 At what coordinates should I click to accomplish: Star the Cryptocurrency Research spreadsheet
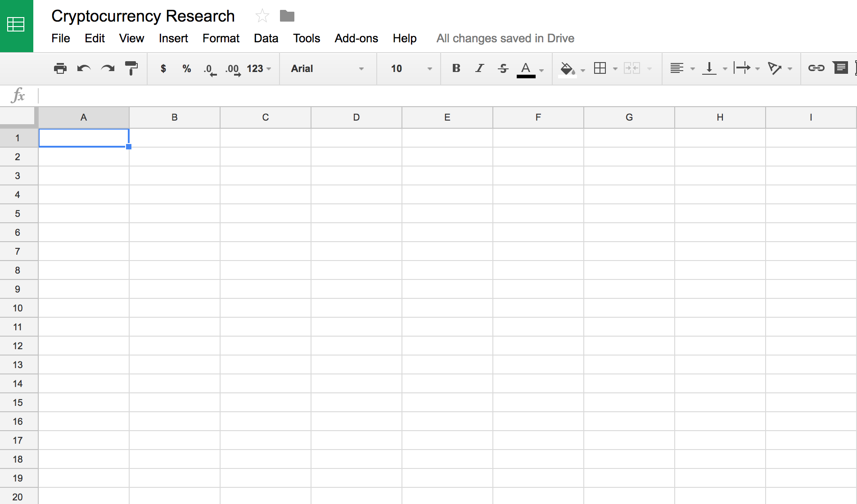[x=262, y=15]
